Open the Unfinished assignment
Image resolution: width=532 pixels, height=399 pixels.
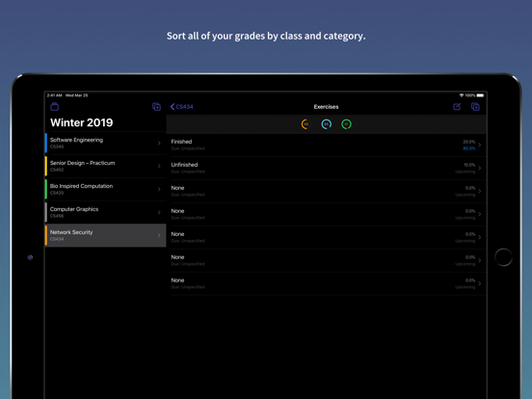click(x=328, y=168)
